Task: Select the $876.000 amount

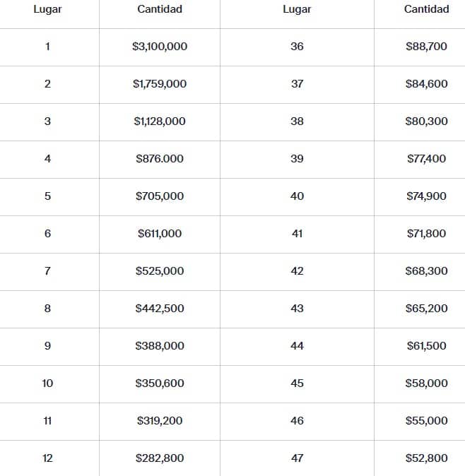Action: (x=160, y=159)
